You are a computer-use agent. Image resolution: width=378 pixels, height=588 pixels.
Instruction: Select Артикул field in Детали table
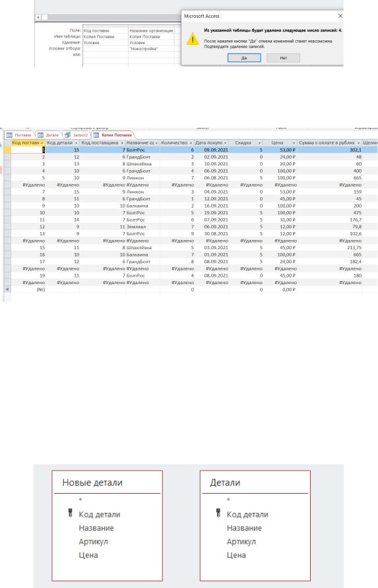241,541
